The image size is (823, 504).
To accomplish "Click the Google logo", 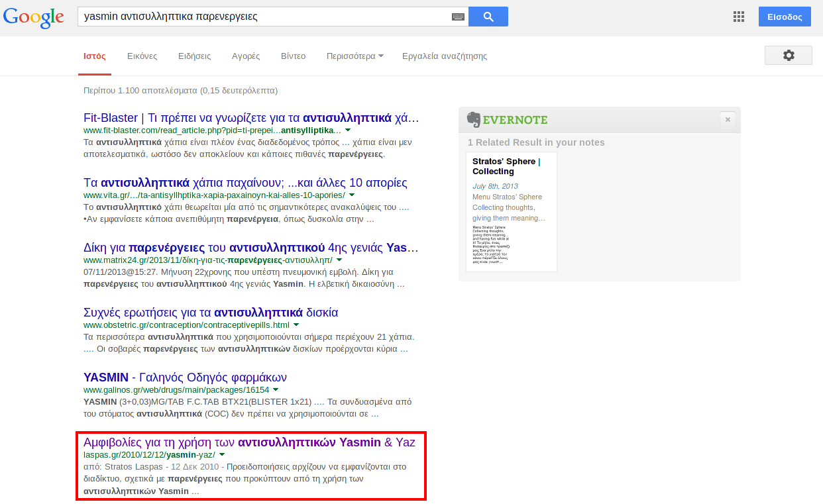I will (34, 18).
